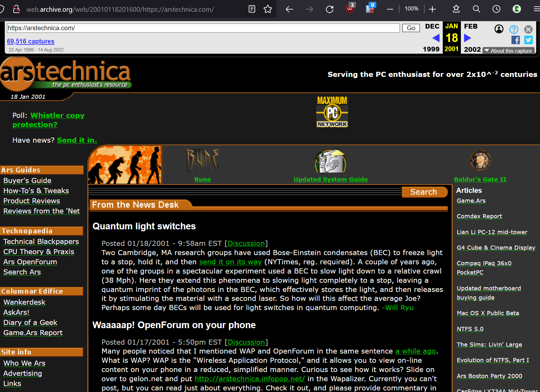Open G4 Cube & Cinema Display article

pos(496,247)
